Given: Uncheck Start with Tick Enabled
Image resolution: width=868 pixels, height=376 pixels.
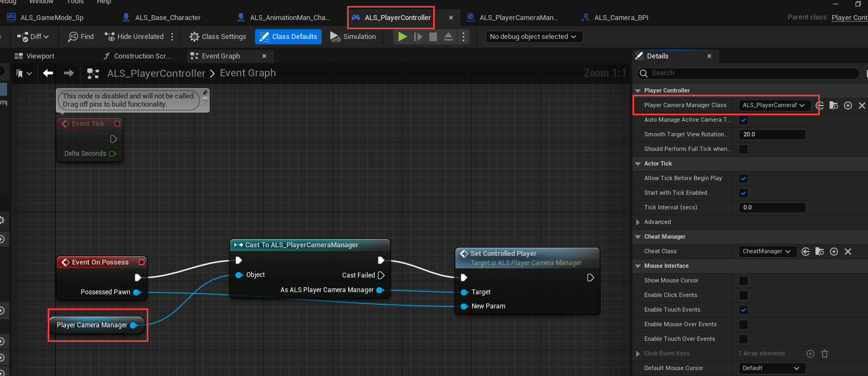Looking at the screenshot, I should pos(743,193).
